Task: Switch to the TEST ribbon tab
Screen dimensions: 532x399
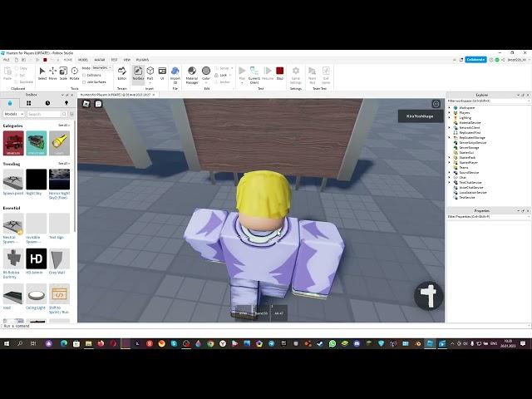Action: pos(115,60)
